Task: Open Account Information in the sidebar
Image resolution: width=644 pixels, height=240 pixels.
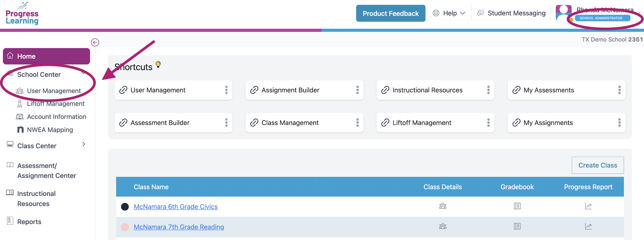Action: point(56,117)
